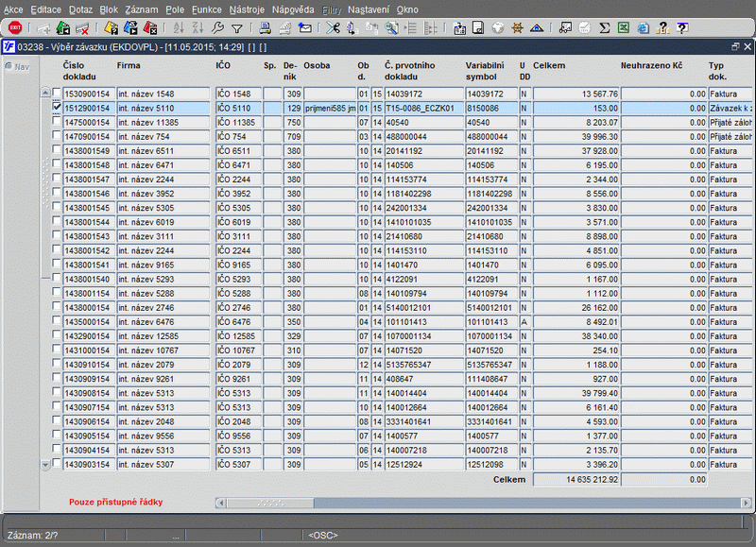Click variabilní symbol 5140012101
756x547 pixels.
click(x=490, y=307)
